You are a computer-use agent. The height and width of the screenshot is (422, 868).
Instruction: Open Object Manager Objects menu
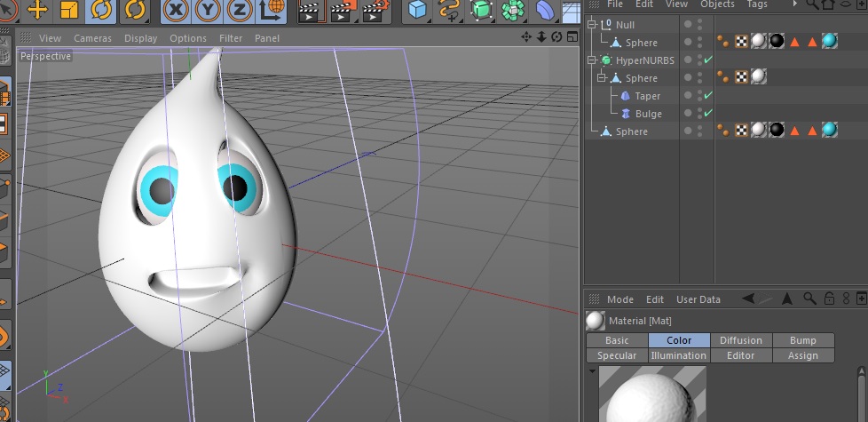tap(717, 4)
